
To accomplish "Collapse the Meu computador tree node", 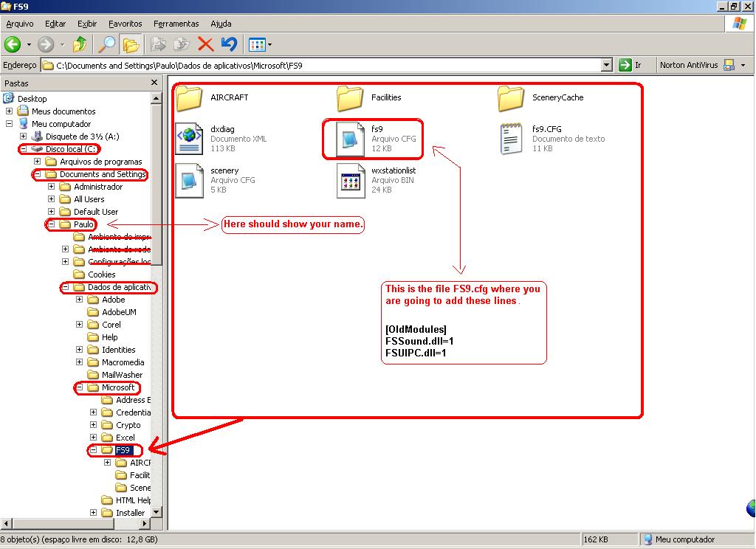I will click(x=9, y=123).
